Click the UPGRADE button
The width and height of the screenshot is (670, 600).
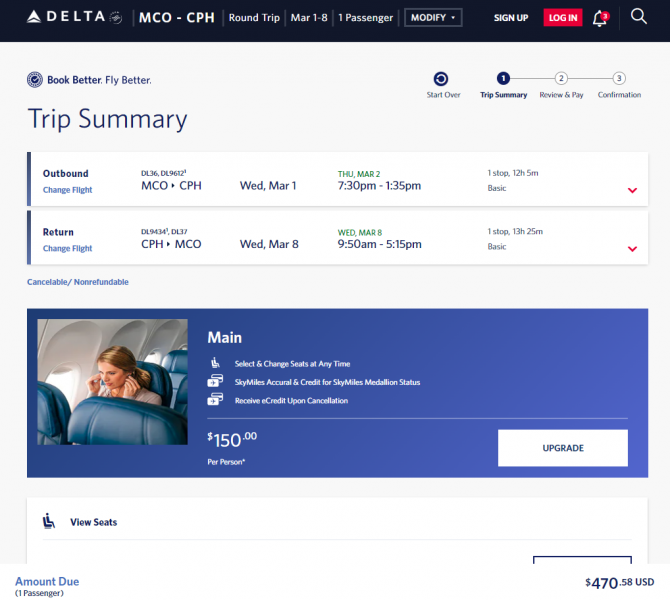563,448
